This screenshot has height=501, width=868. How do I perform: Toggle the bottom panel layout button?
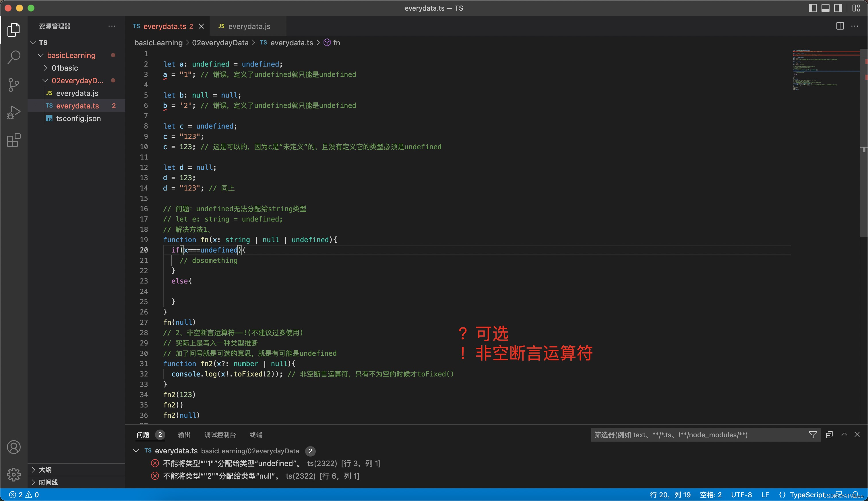[x=825, y=8]
